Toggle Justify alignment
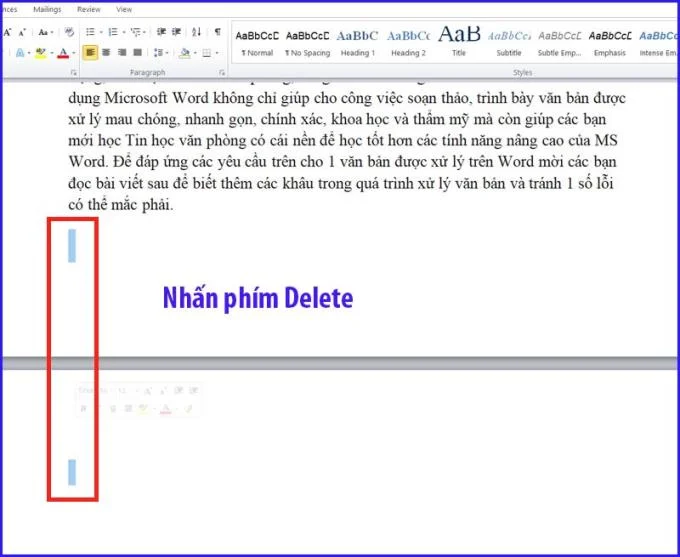The height and width of the screenshot is (557, 680). (137, 53)
